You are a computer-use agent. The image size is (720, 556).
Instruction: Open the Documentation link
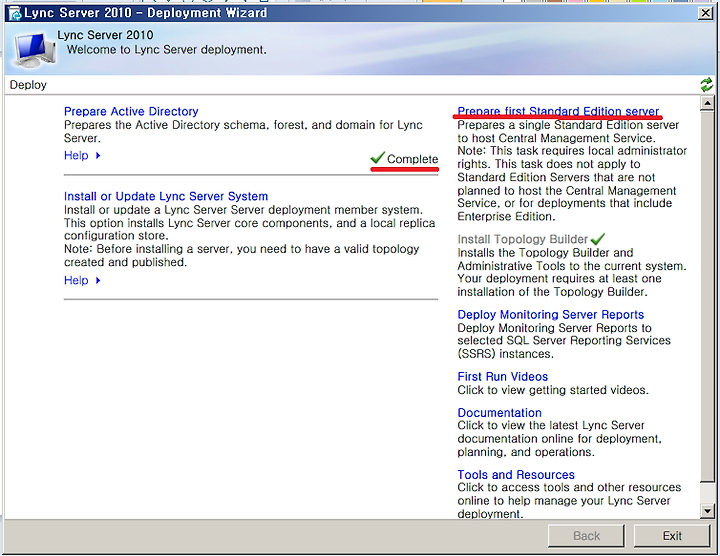499,412
